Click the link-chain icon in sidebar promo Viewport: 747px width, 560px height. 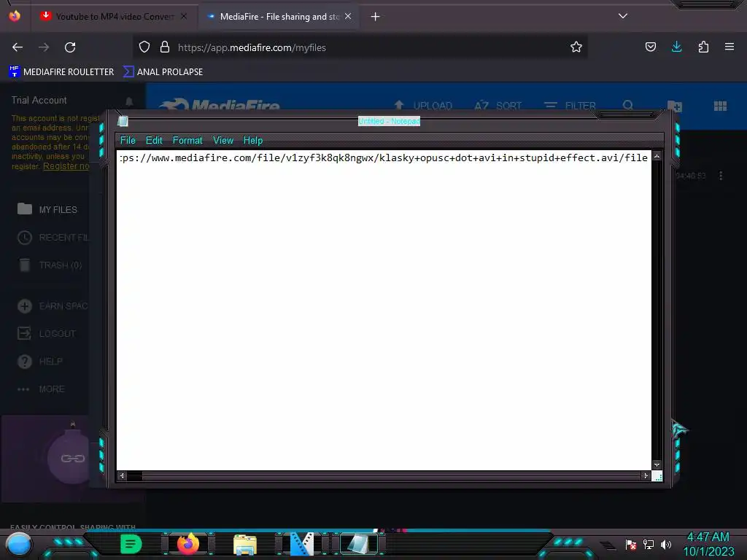point(72,458)
